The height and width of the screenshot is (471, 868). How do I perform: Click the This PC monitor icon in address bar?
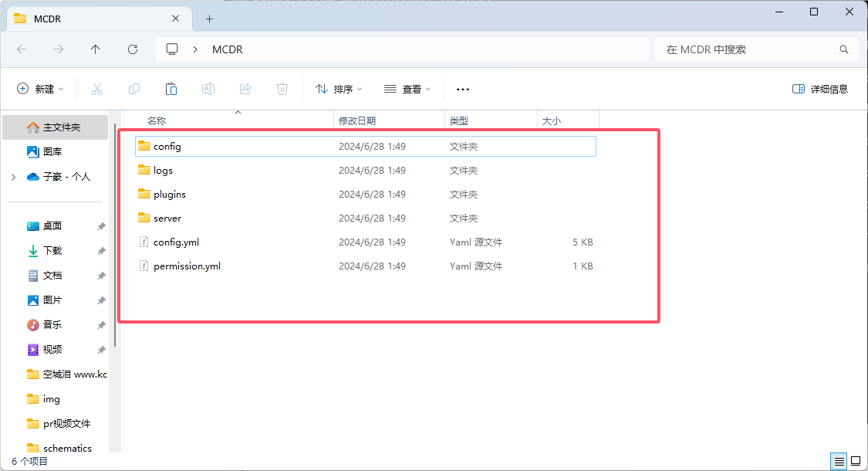click(x=172, y=49)
